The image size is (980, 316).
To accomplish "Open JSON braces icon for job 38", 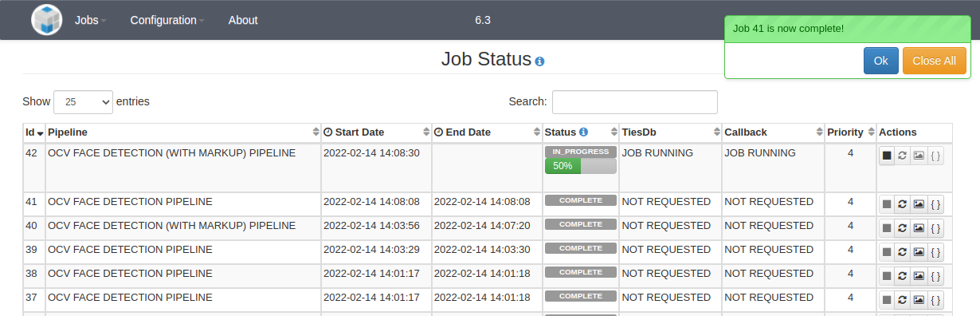I will tap(935, 276).
